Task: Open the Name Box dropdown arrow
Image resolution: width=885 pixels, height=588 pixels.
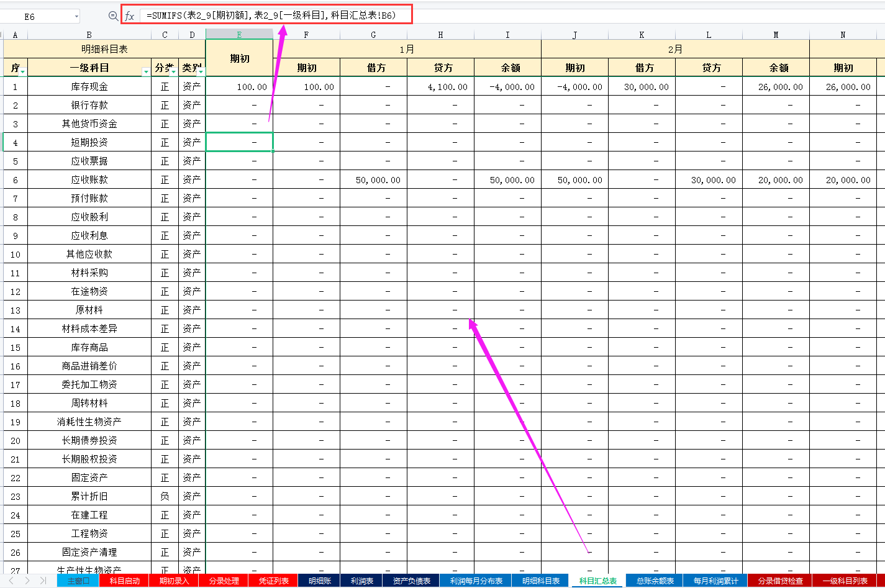Action: point(76,17)
